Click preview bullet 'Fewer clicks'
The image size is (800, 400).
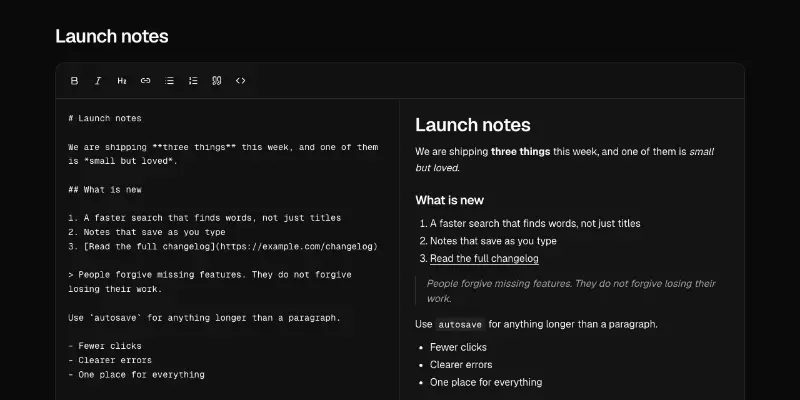click(458, 347)
